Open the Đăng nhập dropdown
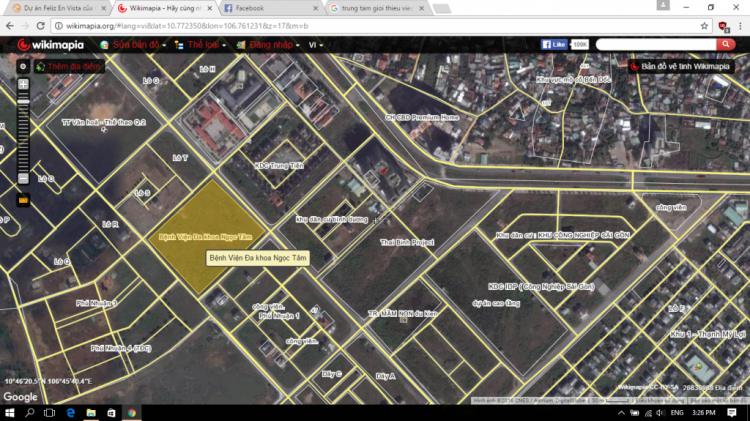Screen dimensions: 750x421 point(268,45)
